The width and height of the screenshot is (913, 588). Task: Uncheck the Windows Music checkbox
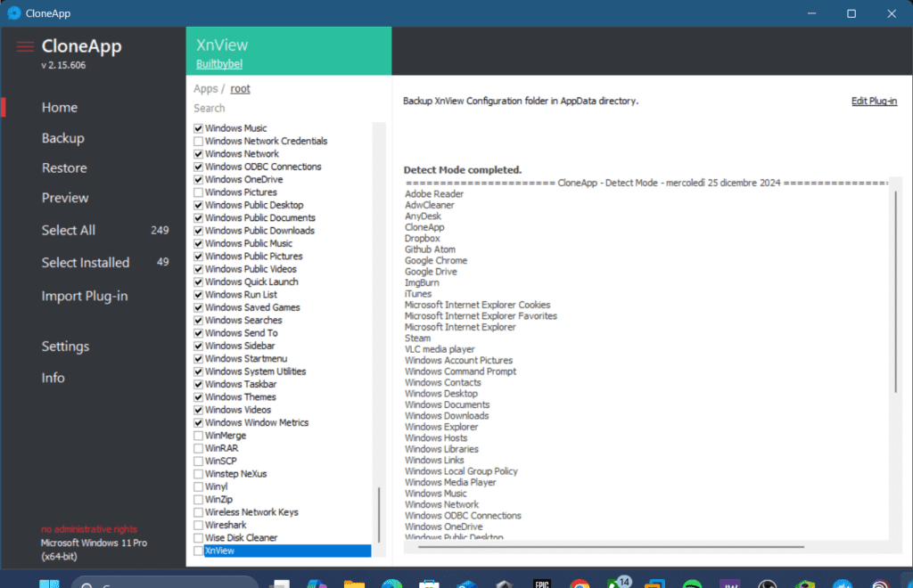pyautogui.click(x=199, y=128)
